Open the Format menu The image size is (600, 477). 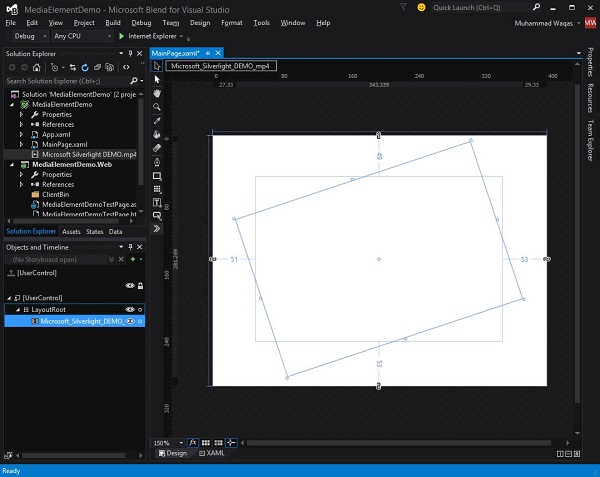tap(230, 22)
